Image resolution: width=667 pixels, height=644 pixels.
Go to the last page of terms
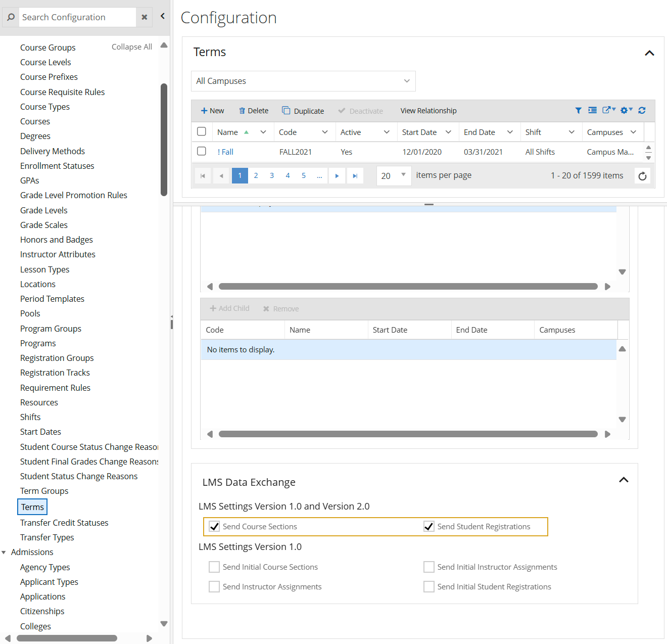coord(355,176)
